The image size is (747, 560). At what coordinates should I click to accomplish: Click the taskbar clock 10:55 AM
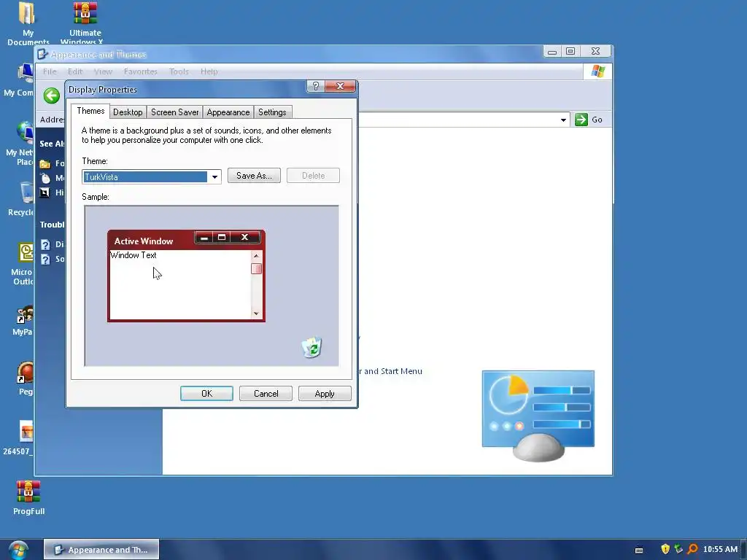click(x=720, y=549)
